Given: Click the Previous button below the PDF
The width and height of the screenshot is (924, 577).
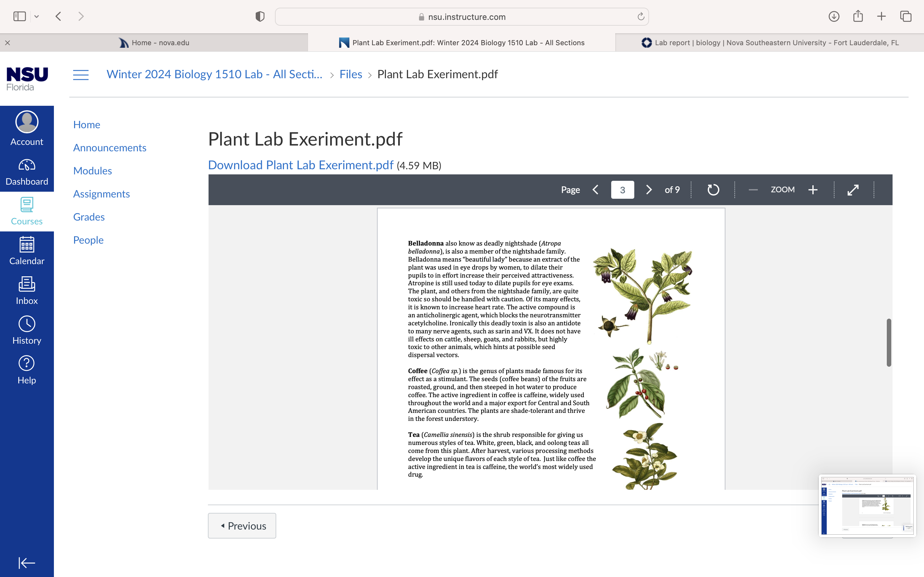Looking at the screenshot, I should coord(242,525).
